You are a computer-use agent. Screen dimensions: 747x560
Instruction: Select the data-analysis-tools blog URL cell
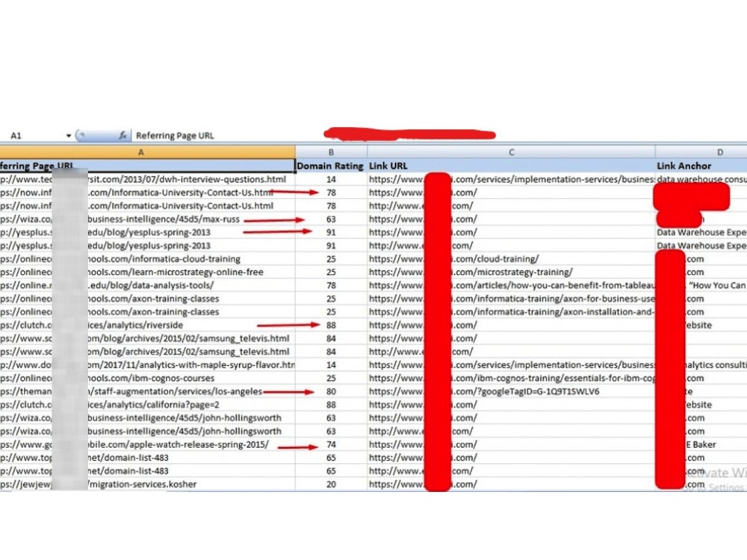(147, 285)
